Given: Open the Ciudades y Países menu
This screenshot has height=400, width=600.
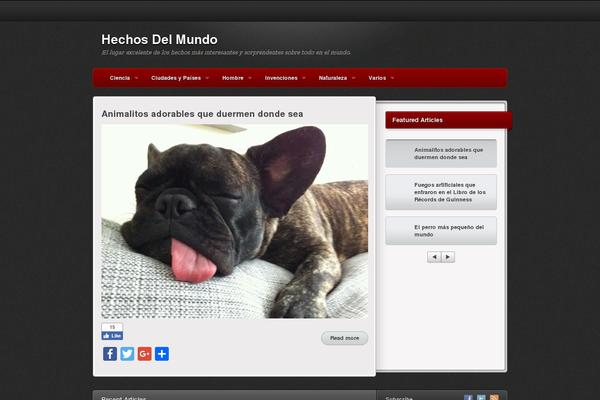Looking at the screenshot, I should [x=176, y=78].
